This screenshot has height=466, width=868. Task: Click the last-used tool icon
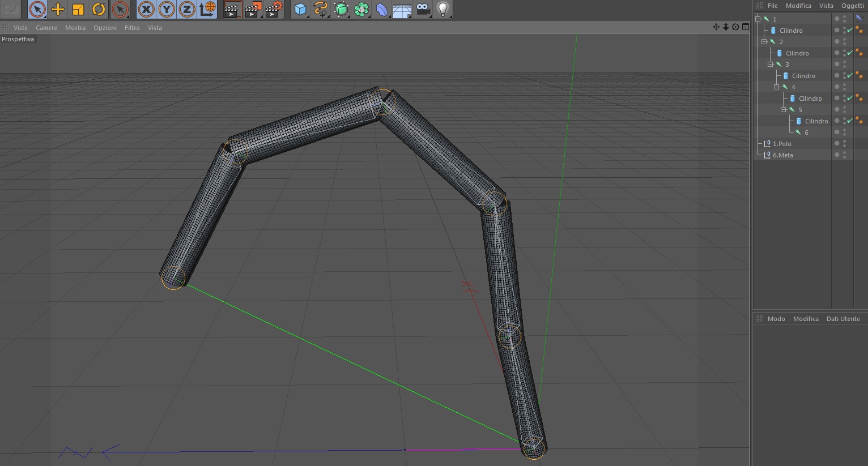120,9
